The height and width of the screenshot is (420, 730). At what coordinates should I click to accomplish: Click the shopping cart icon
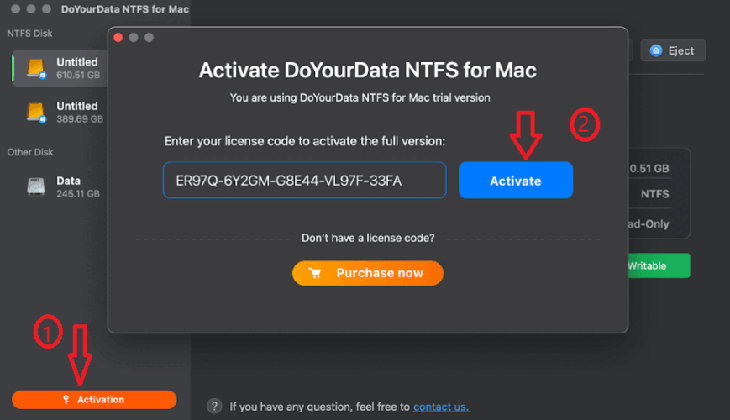(x=315, y=273)
